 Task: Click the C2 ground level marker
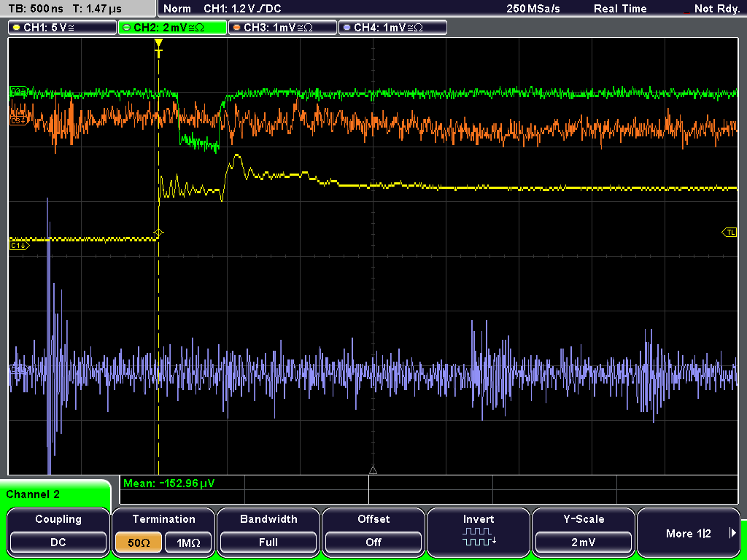[18, 90]
